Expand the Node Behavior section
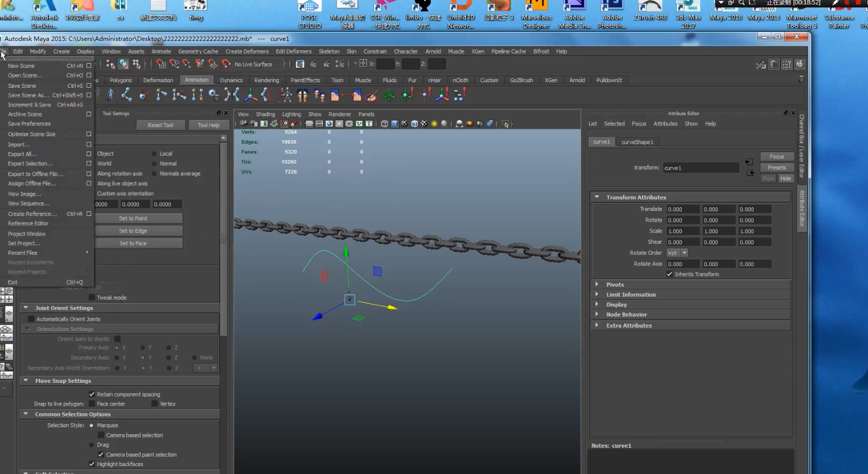 597,314
